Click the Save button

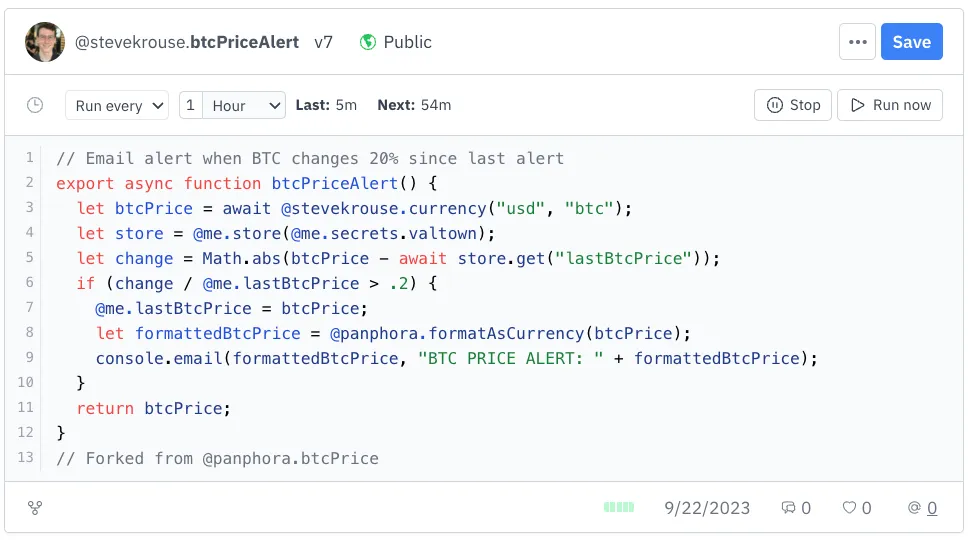pyautogui.click(x=911, y=42)
